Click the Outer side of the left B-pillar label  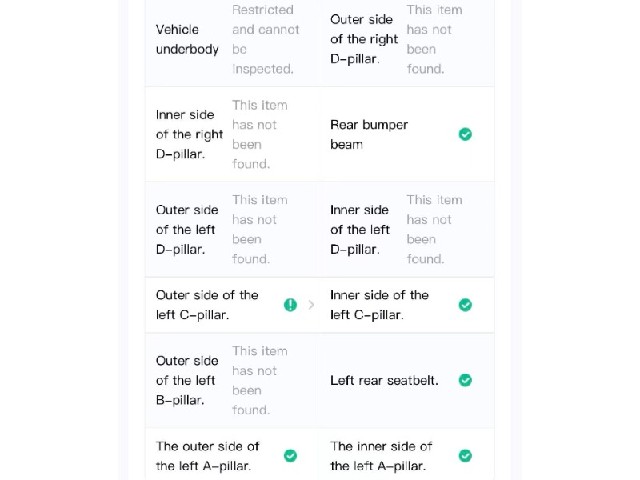[x=187, y=380]
